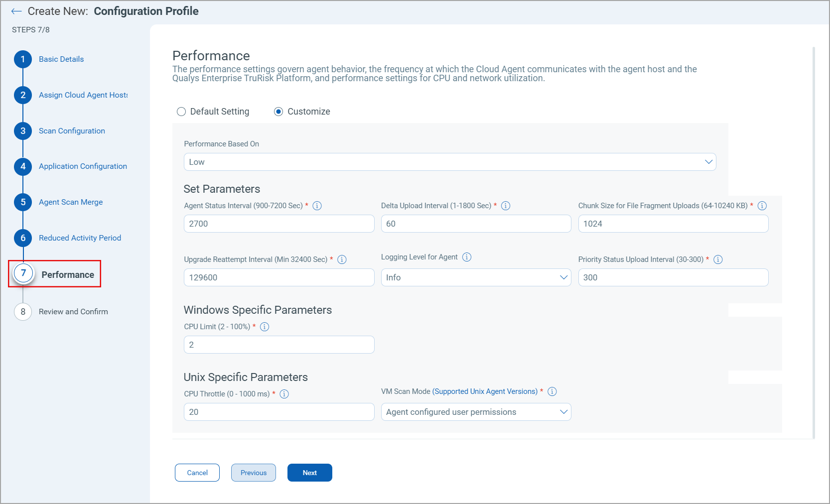
Task: Click the CPU Throttle input field
Action: click(279, 412)
